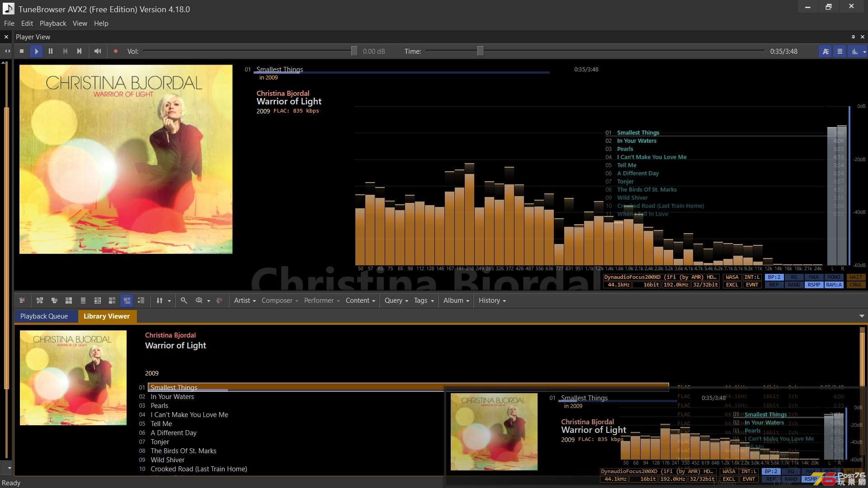Click the spectrum bars display icon
This screenshot has height=488, width=868.
point(855,52)
